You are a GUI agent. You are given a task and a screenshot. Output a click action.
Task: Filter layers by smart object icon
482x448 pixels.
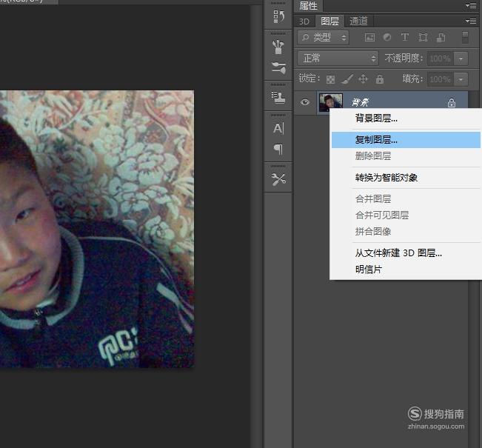click(441, 38)
